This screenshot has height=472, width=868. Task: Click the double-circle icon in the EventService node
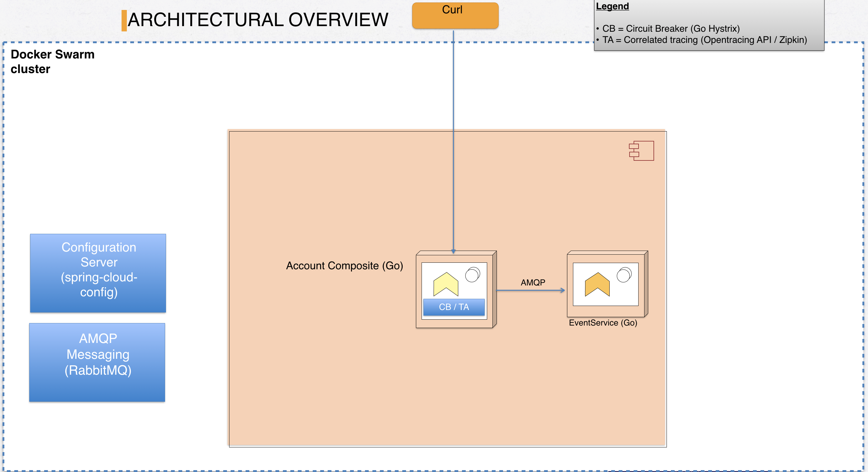pos(624,275)
